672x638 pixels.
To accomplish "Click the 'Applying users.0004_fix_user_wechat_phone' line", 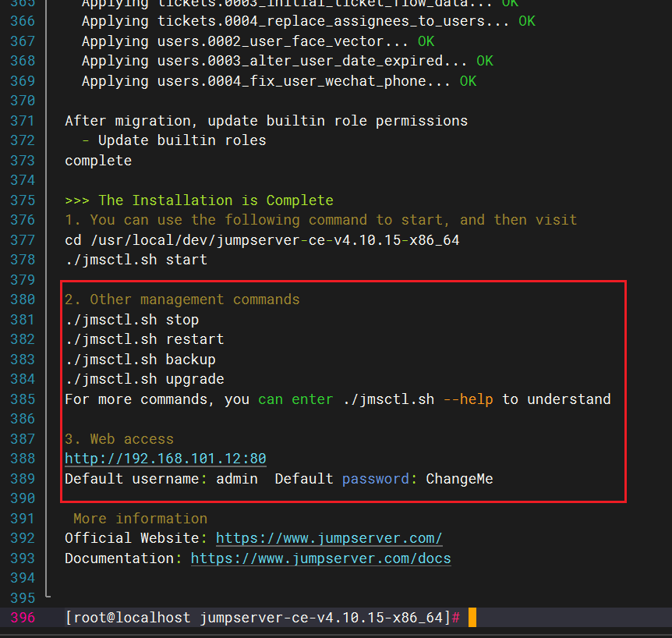I will click(x=279, y=81).
